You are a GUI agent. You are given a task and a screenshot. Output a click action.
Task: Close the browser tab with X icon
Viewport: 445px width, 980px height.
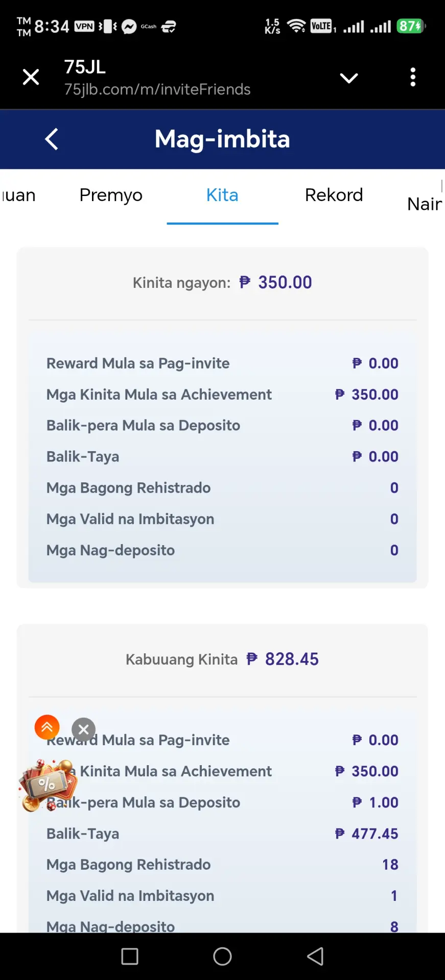(31, 77)
